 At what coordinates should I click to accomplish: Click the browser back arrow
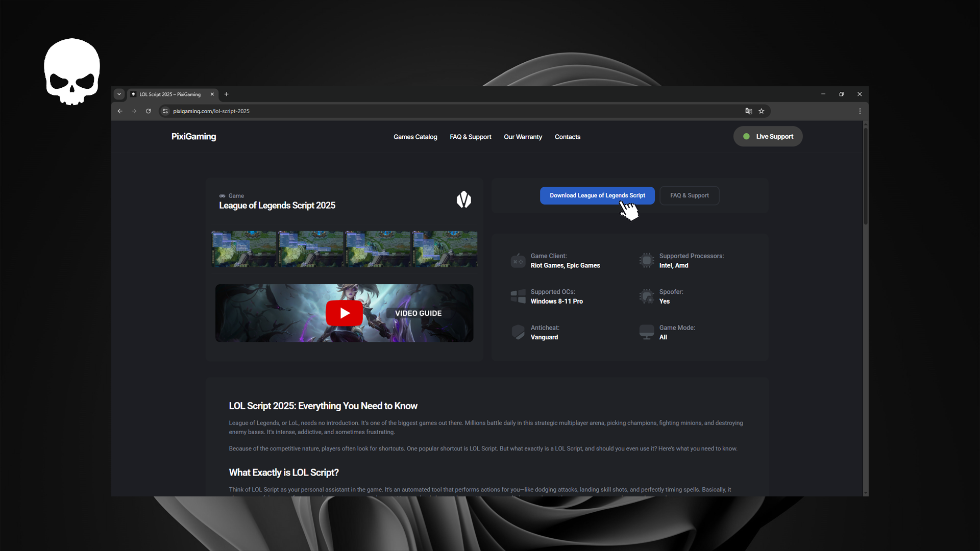point(120,111)
